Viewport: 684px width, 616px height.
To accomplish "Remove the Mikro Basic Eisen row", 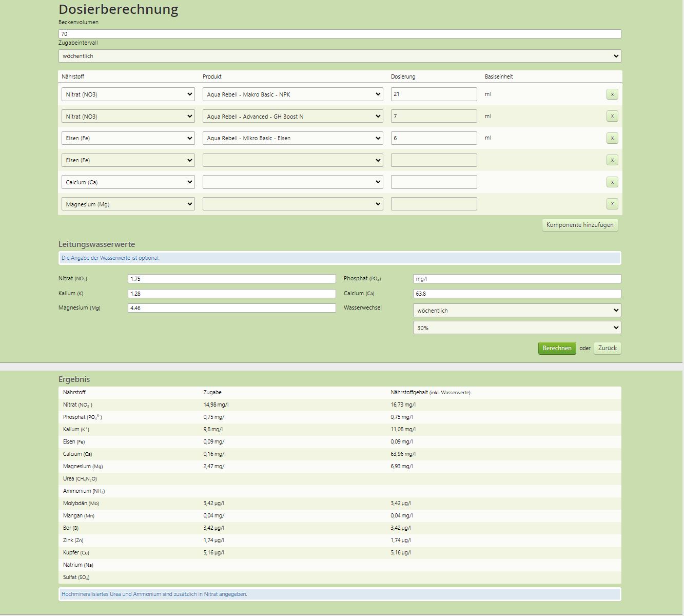I will (612, 138).
